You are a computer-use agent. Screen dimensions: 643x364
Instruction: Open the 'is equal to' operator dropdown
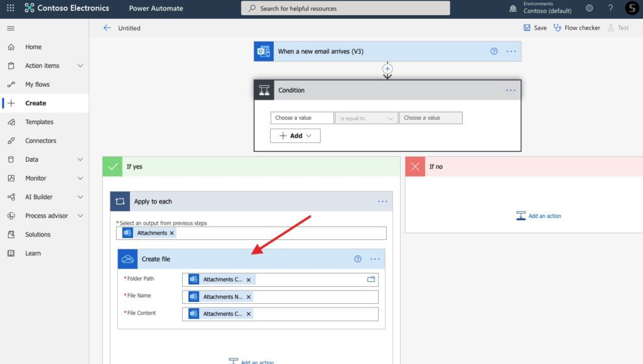pyautogui.click(x=366, y=118)
